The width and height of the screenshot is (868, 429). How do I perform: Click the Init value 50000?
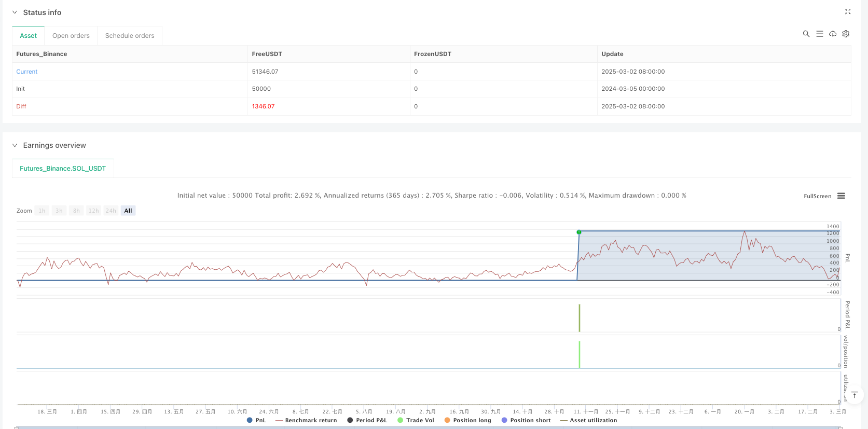(x=261, y=89)
